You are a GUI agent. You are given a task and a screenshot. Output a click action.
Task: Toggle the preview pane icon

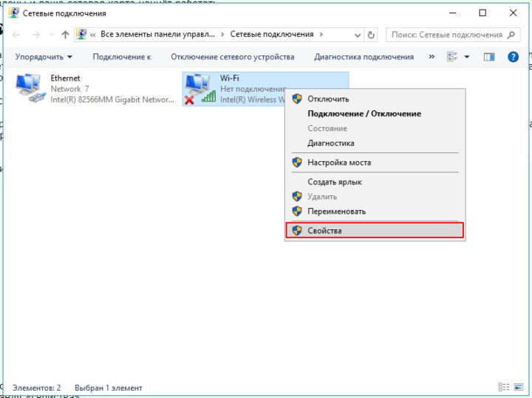pos(489,57)
